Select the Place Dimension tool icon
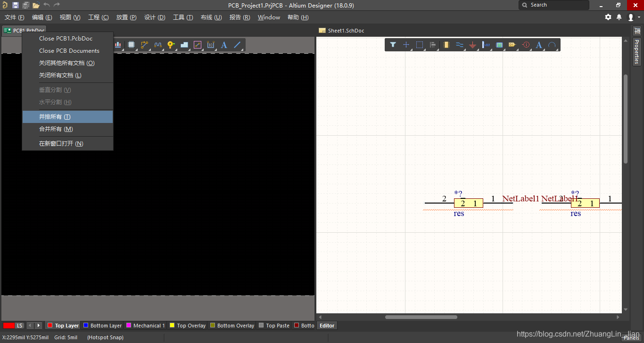 (x=211, y=45)
